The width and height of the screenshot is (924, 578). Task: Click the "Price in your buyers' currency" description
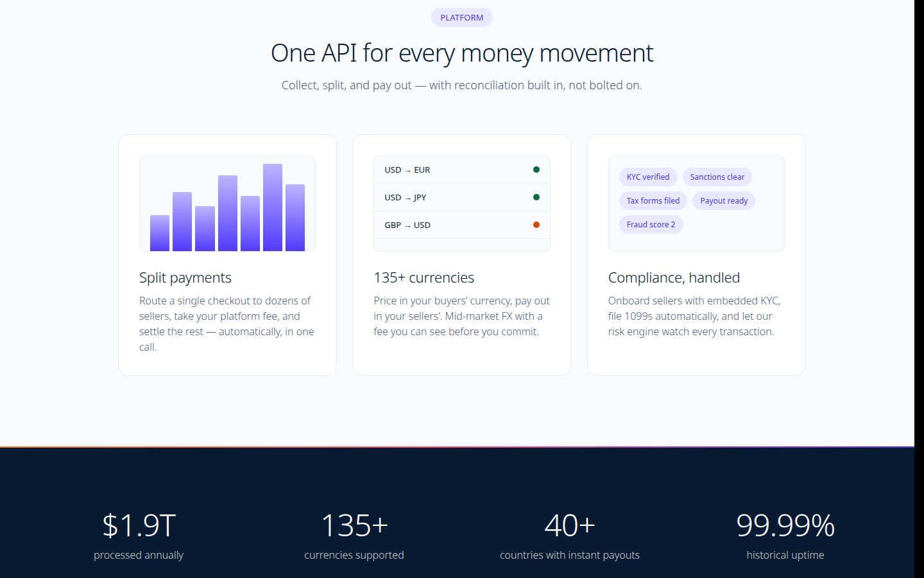462,316
